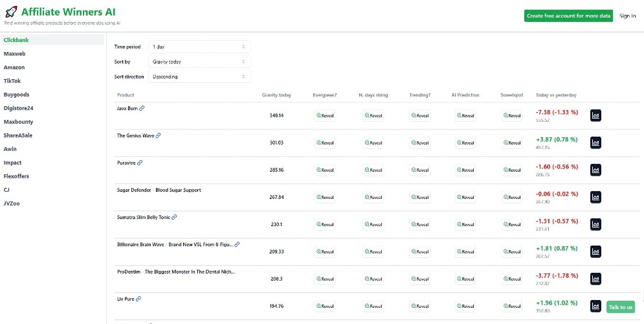Click the Evergreen? column header

[324, 95]
